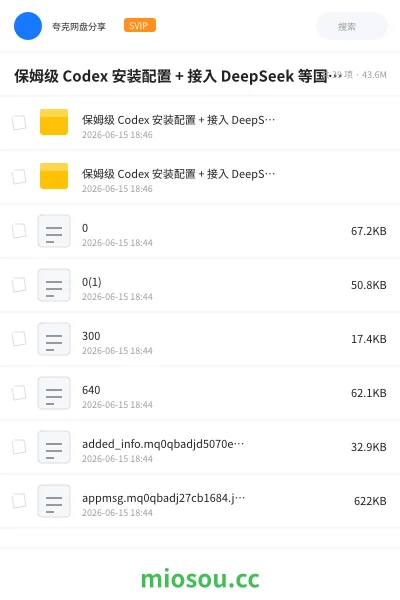Click the 67.2KB size value
Image resolution: width=400 pixels, height=600 pixels.
369,231
